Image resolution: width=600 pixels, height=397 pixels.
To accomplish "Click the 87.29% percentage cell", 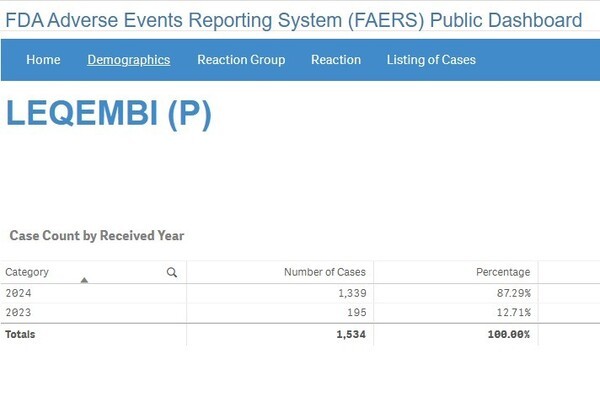I will coord(514,293).
